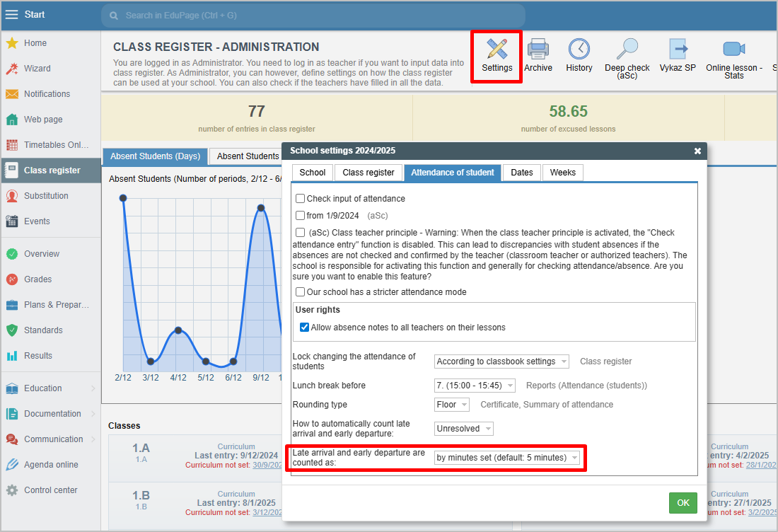
Task: Click the Search in EduPage field
Action: [318, 15]
